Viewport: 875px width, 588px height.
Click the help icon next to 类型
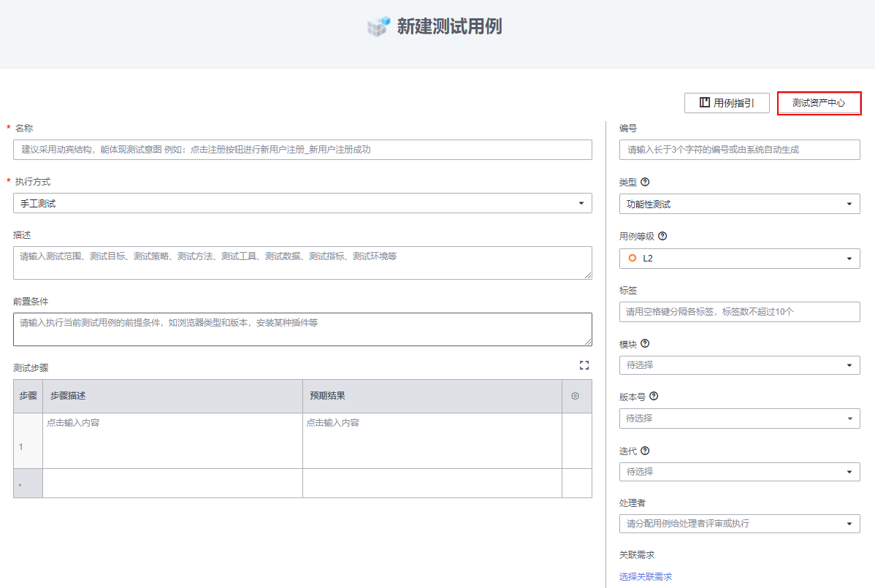pos(645,183)
